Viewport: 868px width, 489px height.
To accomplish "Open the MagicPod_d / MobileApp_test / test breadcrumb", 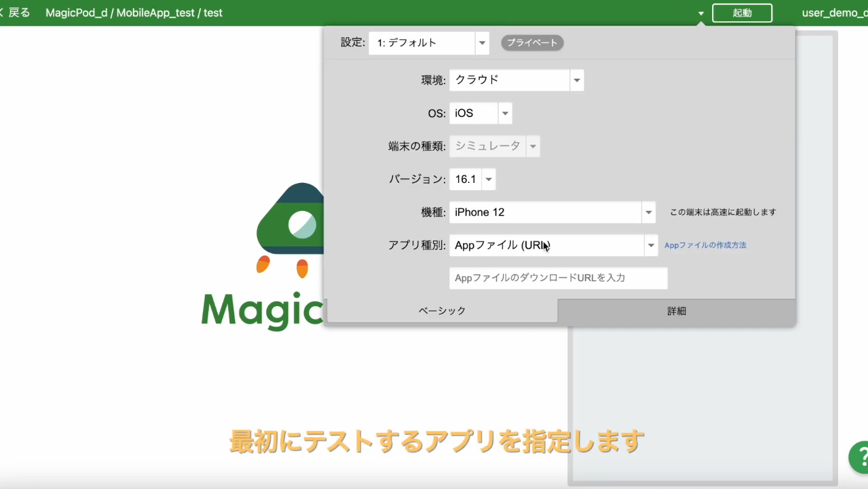I will point(134,13).
